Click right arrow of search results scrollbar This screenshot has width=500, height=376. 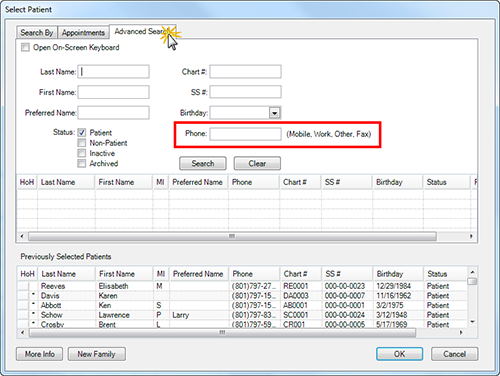pyautogui.click(x=471, y=236)
